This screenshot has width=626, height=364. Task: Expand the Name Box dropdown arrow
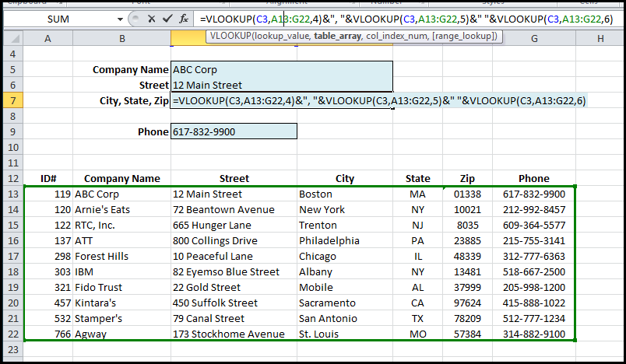click(x=120, y=19)
